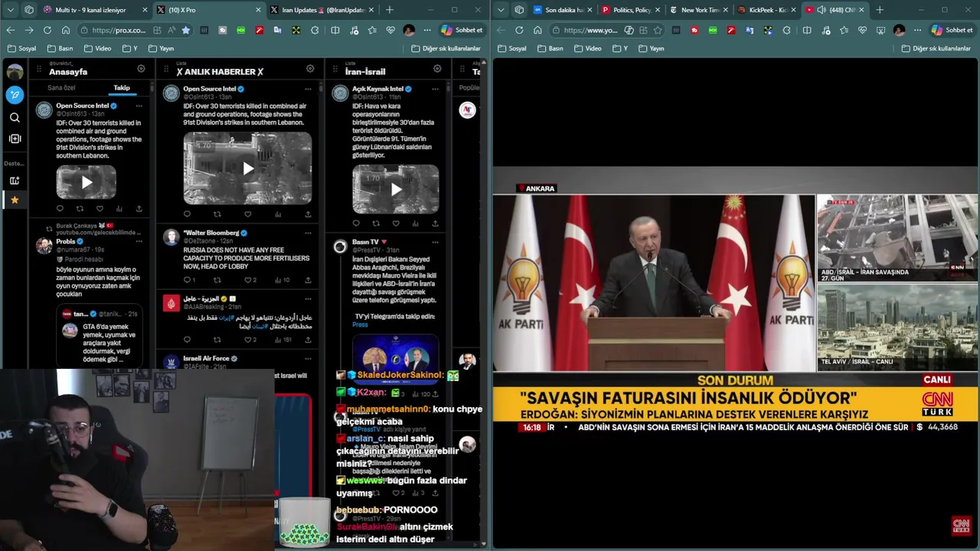Switch to the Takip tab
980x551 pixels.
pos(122,88)
